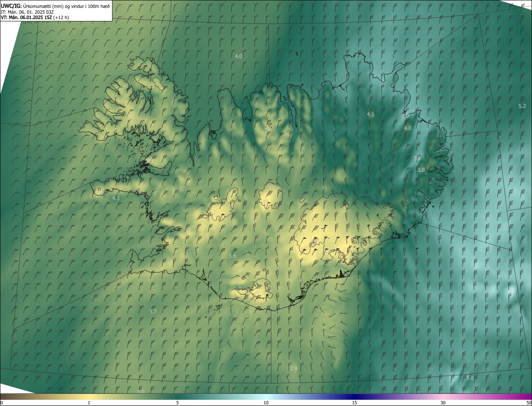
Task: Click the value 5.2 on the map
Action: (x=522, y=106)
